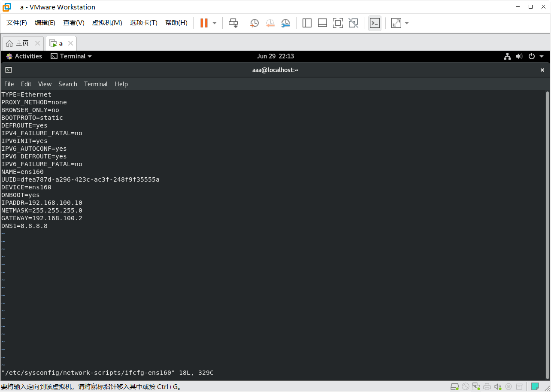Click the CD/DVD drive status icon
Screen dimensions: 551x392
[x=466, y=387]
